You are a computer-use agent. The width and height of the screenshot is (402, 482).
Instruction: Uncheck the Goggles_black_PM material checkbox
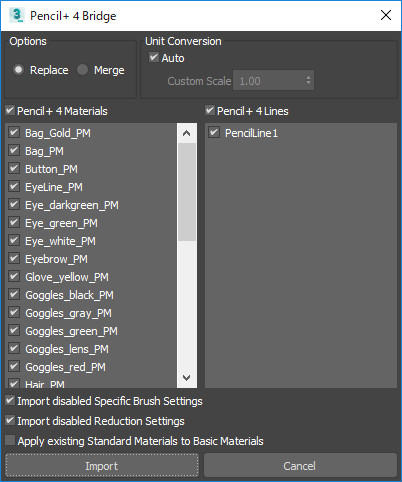pyautogui.click(x=14, y=295)
